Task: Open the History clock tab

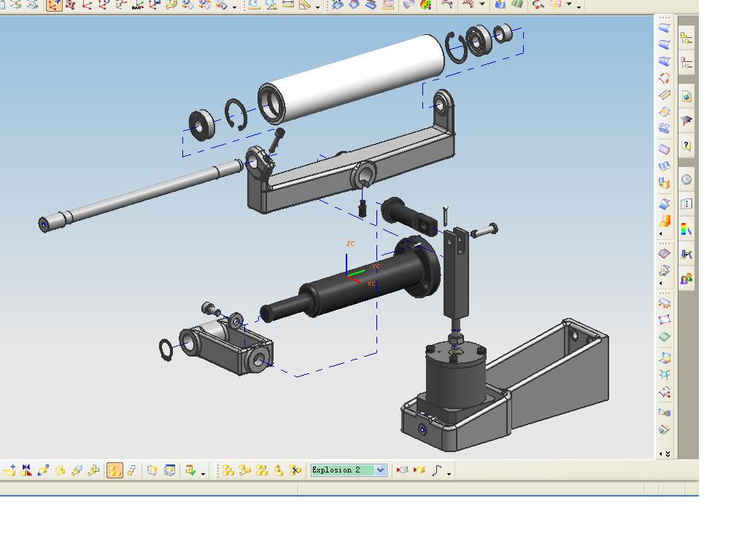Action: [686, 179]
